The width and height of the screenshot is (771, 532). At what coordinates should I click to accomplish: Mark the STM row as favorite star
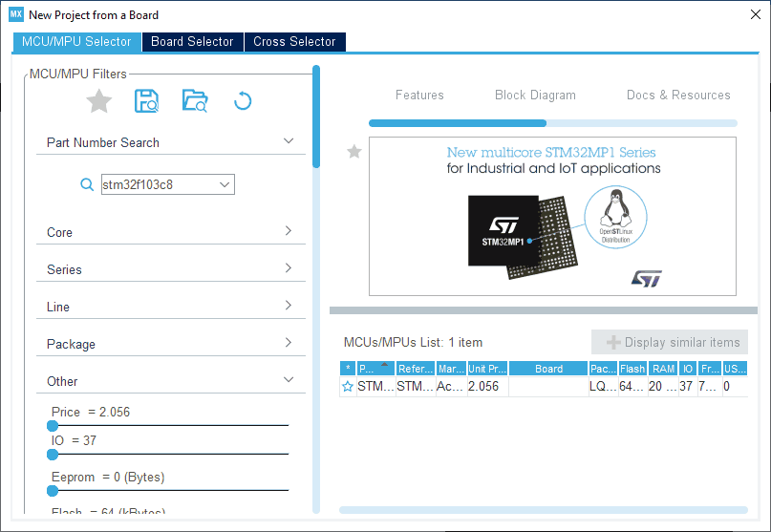pyautogui.click(x=348, y=387)
